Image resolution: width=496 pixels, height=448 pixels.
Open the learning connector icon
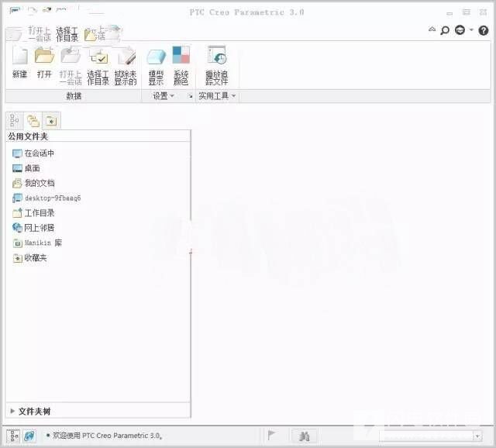(460, 30)
